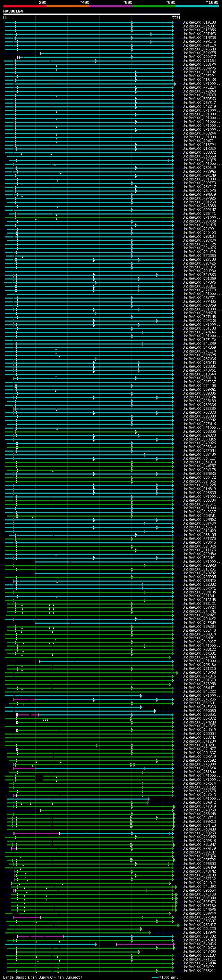Viewport: 222px width, 980px height.
Task: Open hit UniRef100_A7LH77
Action: pos(199,749)
